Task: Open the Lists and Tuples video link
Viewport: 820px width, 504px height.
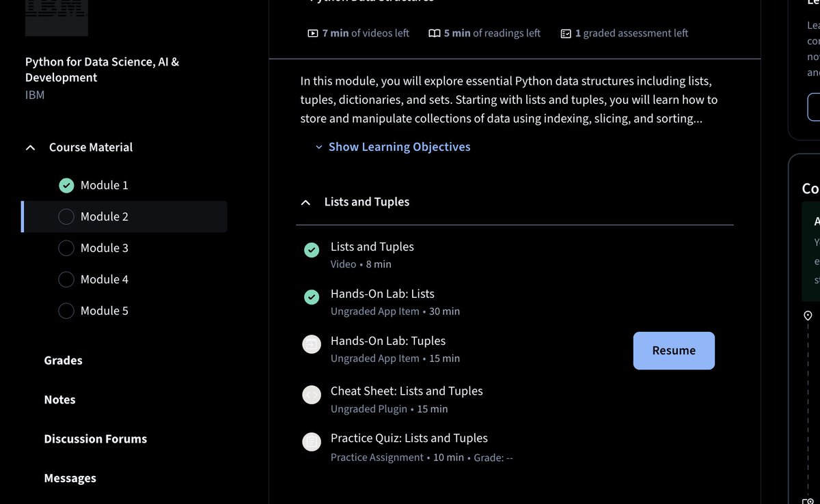Action: pos(372,247)
